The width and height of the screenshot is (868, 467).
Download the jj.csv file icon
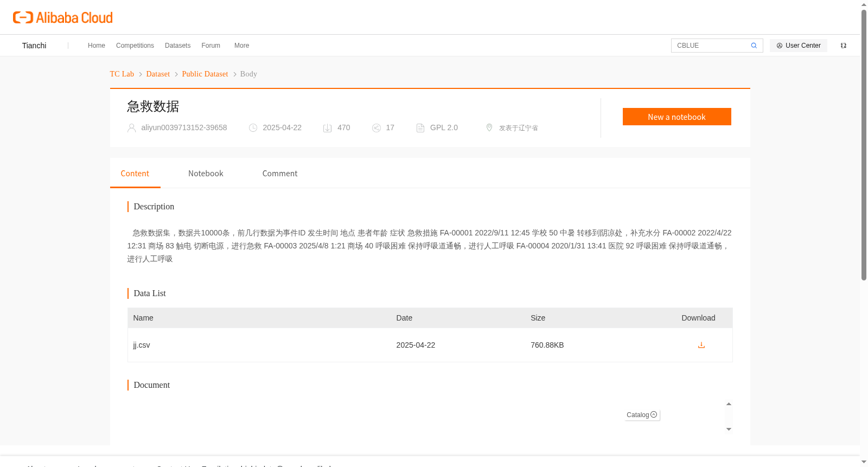tap(701, 345)
